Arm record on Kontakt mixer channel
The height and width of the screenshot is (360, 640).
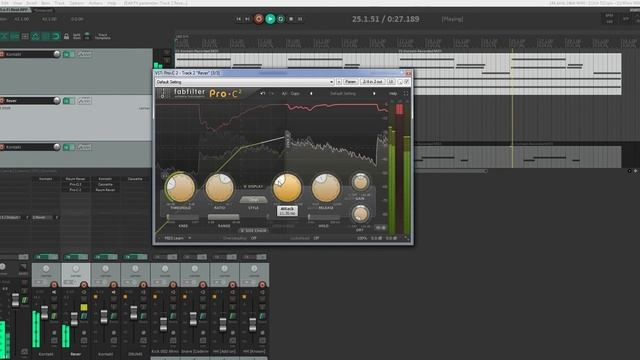pyautogui.click(x=54, y=284)
